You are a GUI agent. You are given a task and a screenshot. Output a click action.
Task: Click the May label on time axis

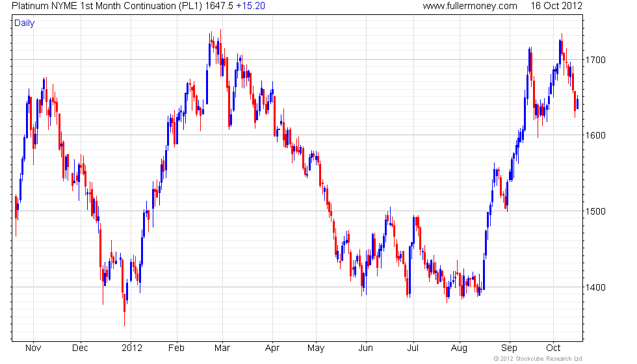316,348
